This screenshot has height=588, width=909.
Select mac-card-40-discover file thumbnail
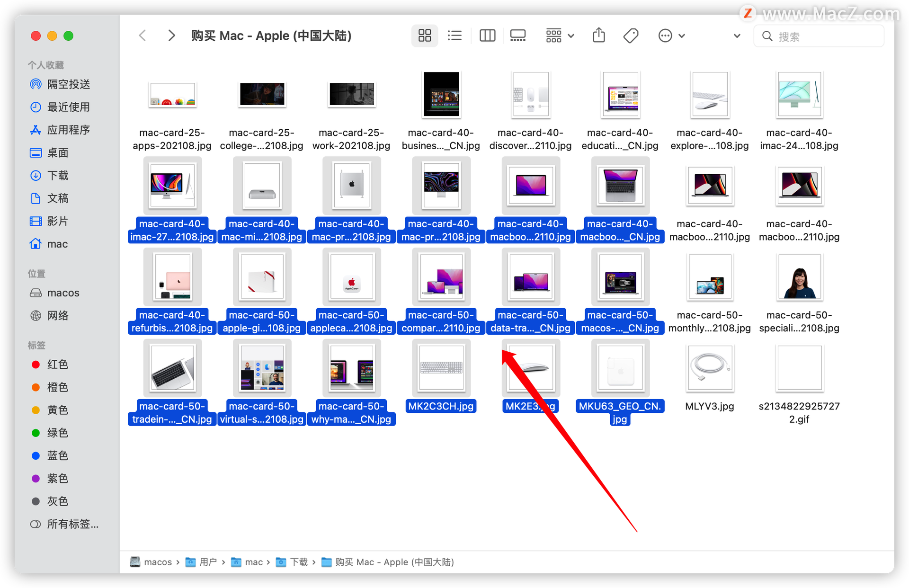(531, 94)
